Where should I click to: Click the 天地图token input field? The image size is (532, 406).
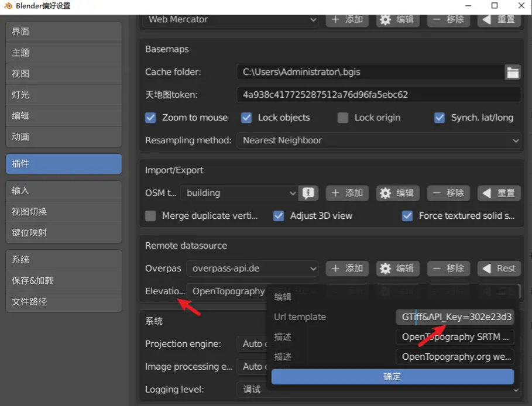point(379,95)
